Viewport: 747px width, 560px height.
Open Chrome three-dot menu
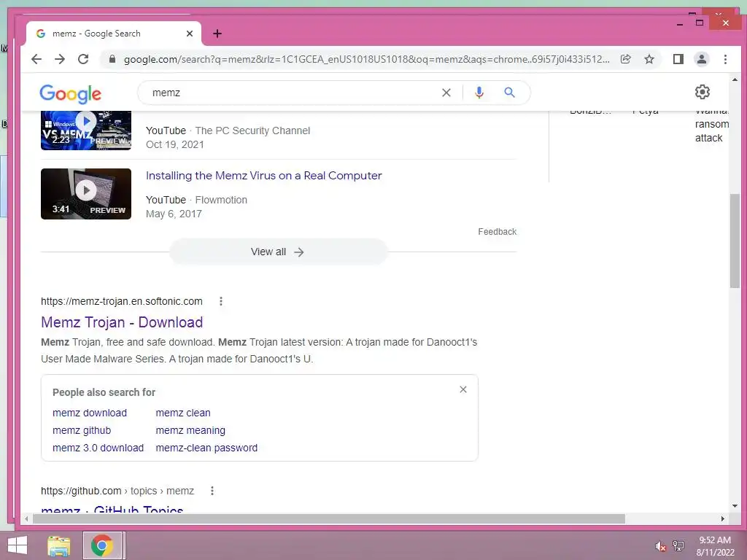[725, 59]
